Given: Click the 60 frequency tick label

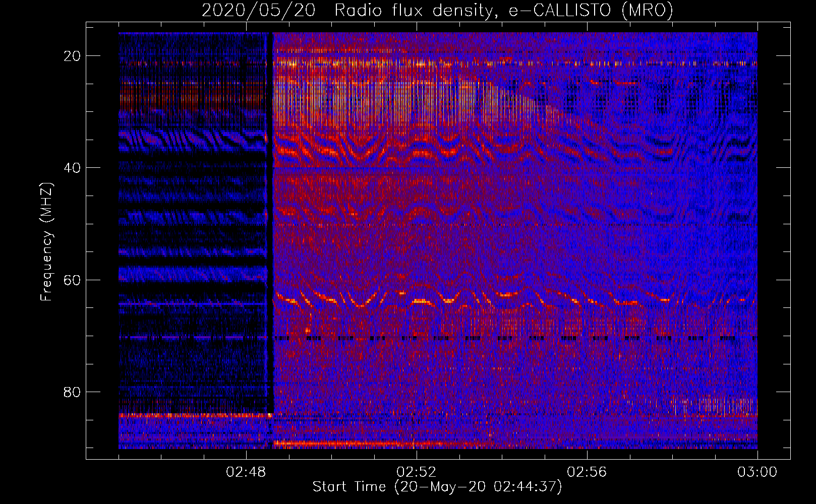Looking at the screenshot, I should click(x=73, y=280).
